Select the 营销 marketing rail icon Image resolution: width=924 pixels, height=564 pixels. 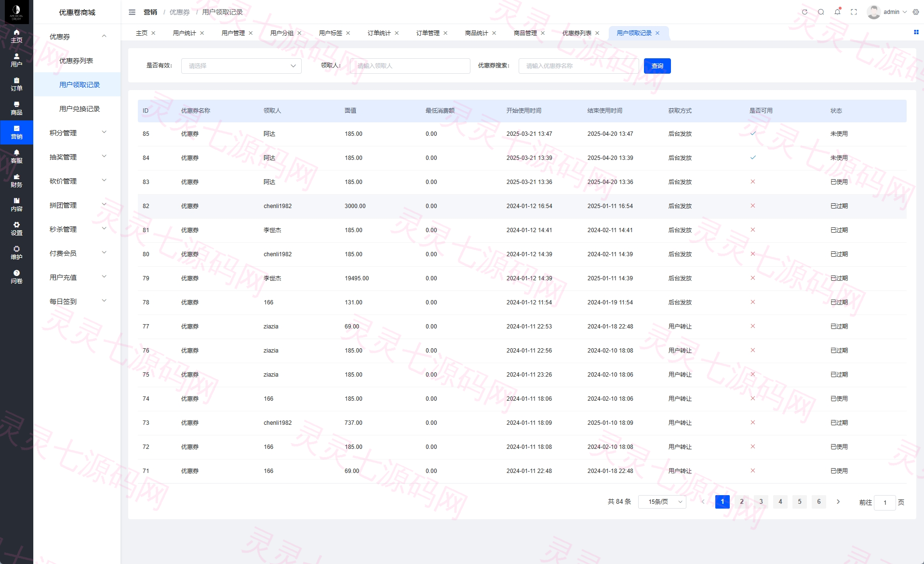[16, 132]
